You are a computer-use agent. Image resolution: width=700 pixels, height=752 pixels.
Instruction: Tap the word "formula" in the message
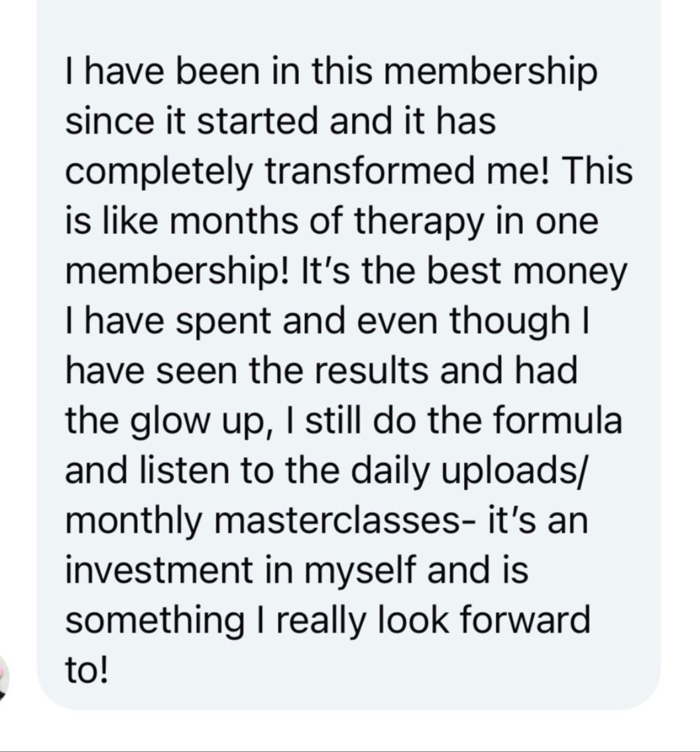[557, 421]
